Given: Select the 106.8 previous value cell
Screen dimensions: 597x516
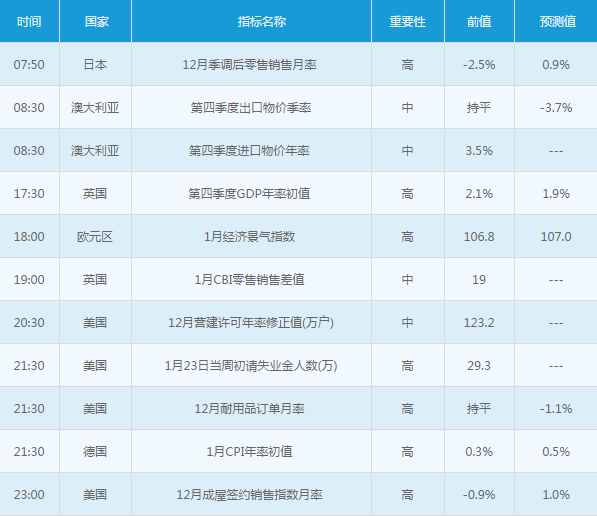Looking at the screenshot, I should click(479, 236).
